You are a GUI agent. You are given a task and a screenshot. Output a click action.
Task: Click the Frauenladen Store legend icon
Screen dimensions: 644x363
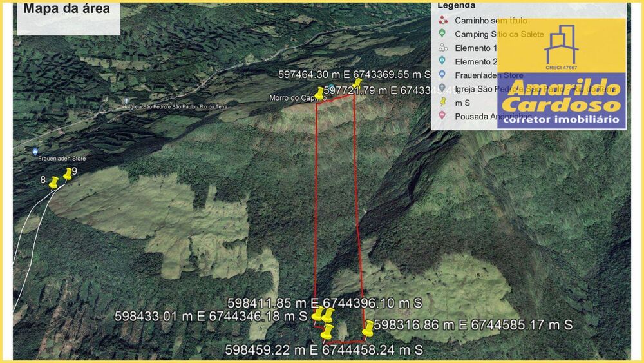442,74
